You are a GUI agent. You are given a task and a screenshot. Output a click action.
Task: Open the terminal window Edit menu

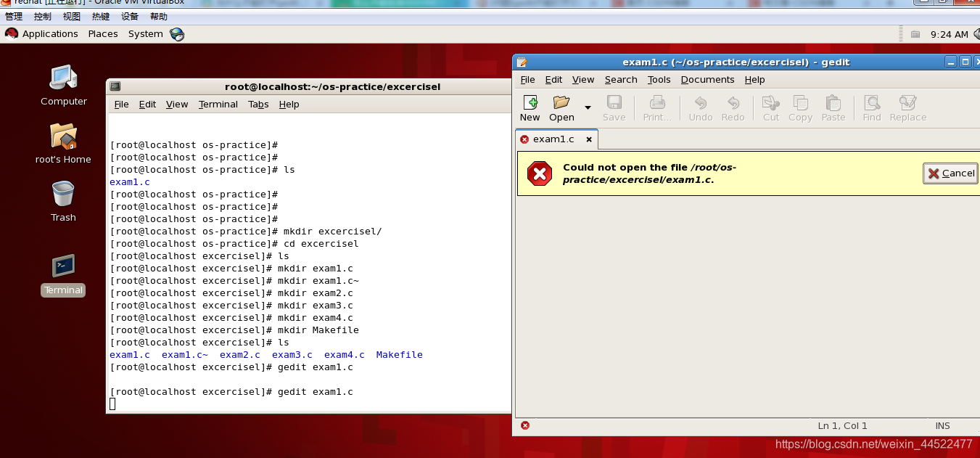pos(147,105)
